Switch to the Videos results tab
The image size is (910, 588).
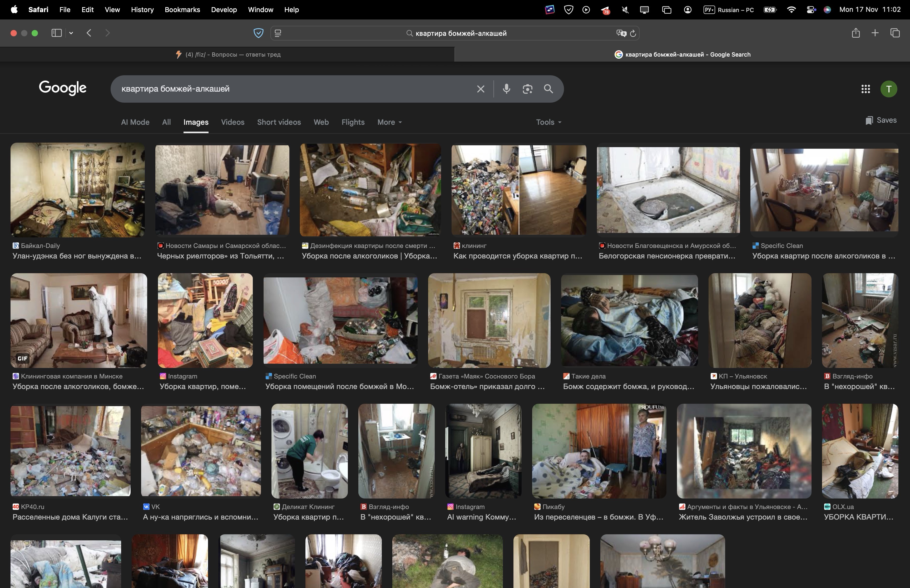(x=232, y=122)
